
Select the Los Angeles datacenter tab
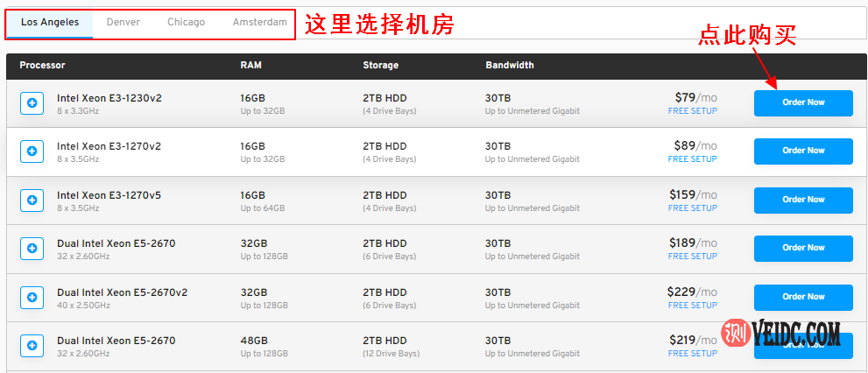click(x=49, y=23)
